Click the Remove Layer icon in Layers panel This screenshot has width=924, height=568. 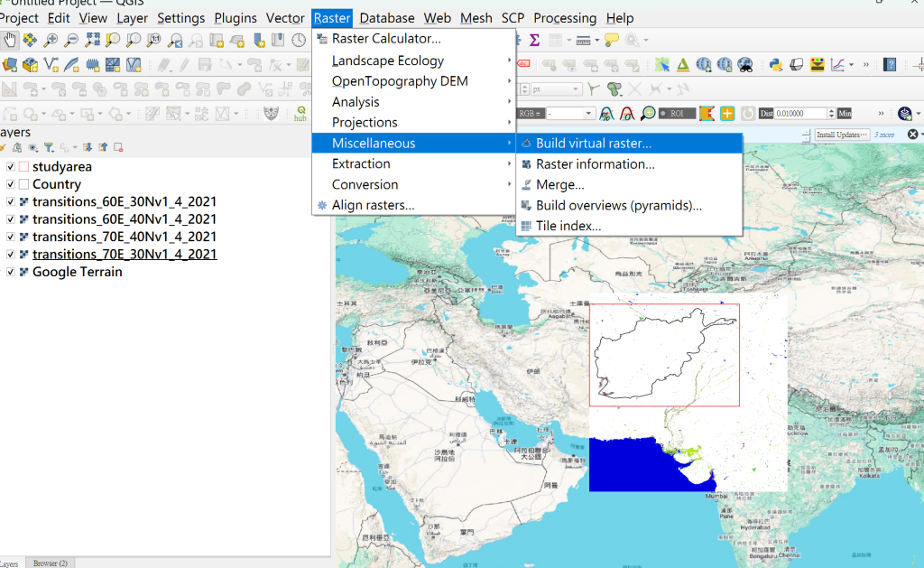(x=118, y=147)
